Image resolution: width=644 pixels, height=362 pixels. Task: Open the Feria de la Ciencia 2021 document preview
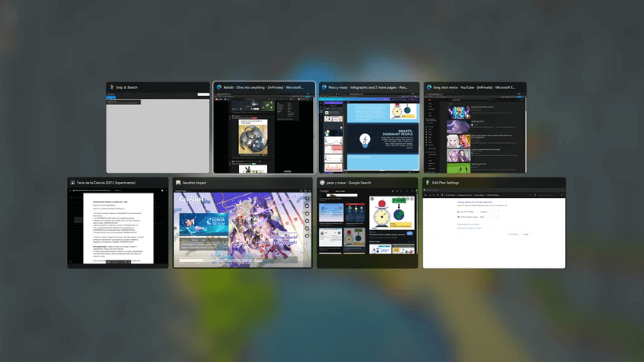118,228
